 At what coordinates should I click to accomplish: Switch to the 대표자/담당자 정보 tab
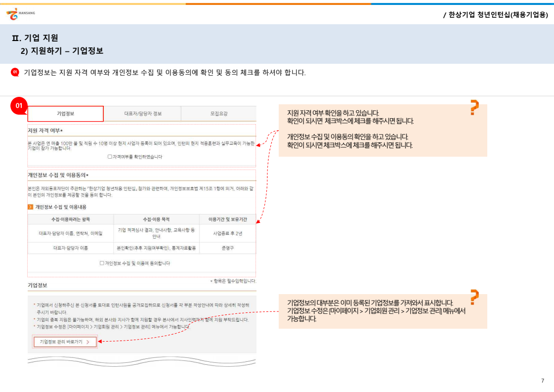click(142, 114)
